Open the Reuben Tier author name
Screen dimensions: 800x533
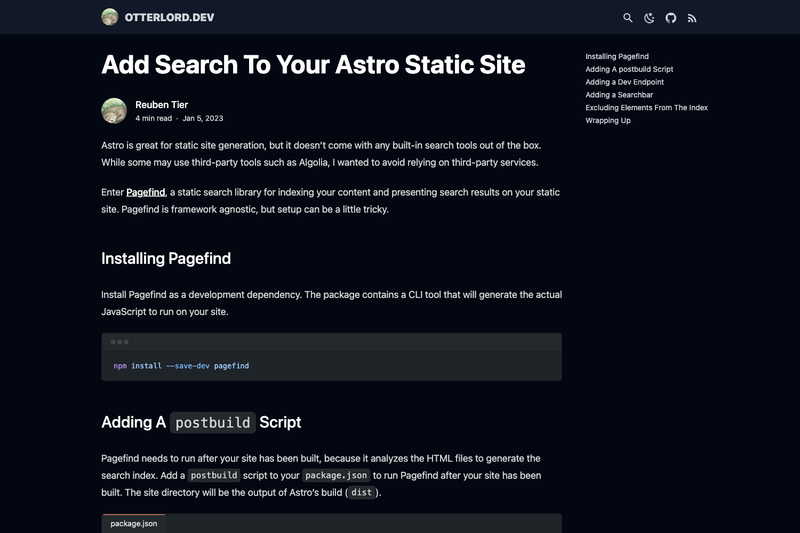pyautogui.click(x=161, y=105)
